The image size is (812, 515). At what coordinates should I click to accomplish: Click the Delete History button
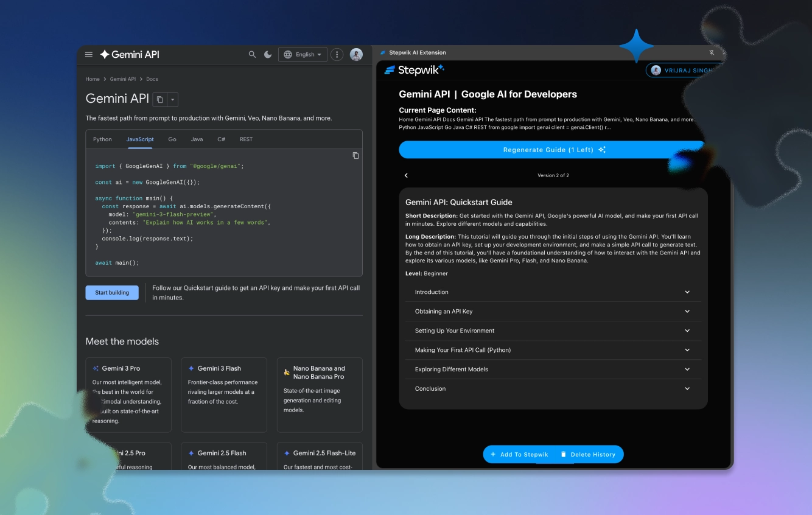pyautogui.click(x=588, y=455)
